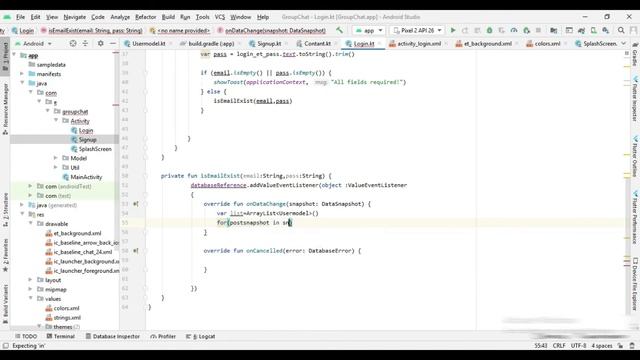Click the Select Opened File target icon
640x360 pixels.
click(73, 43)
